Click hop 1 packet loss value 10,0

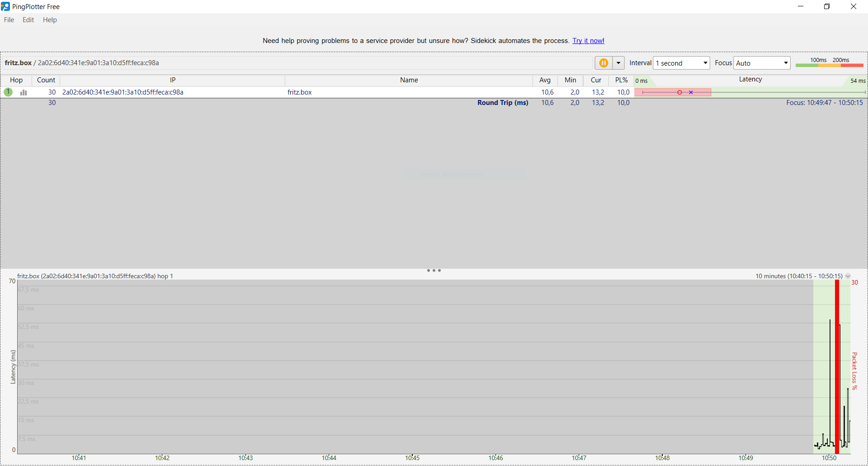623,92
